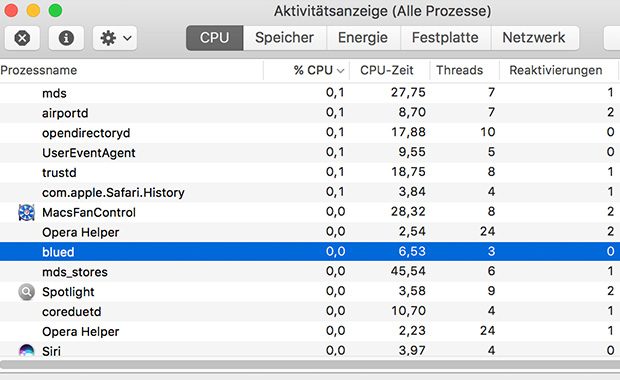Select the mds_stores process row

310,272
